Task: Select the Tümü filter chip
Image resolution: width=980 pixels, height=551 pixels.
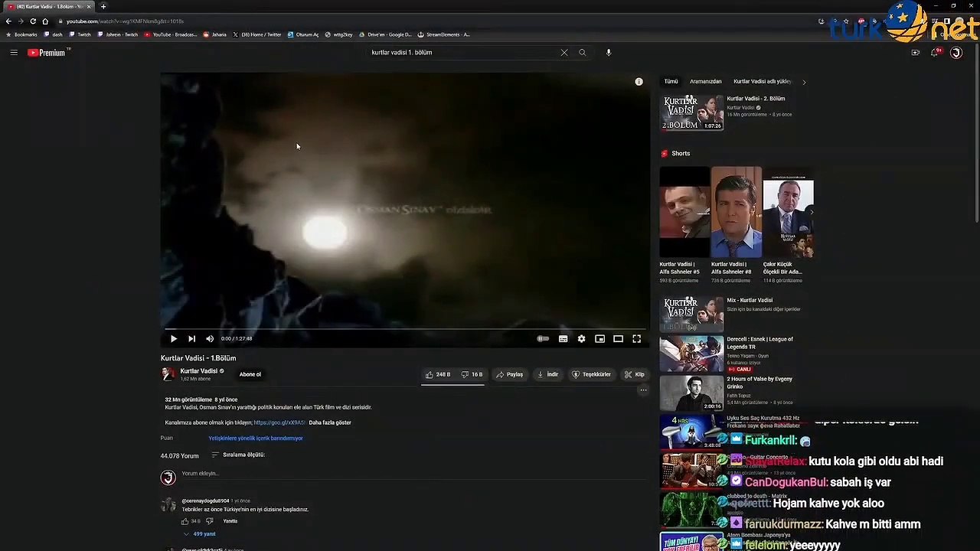Action: point(671,81)
